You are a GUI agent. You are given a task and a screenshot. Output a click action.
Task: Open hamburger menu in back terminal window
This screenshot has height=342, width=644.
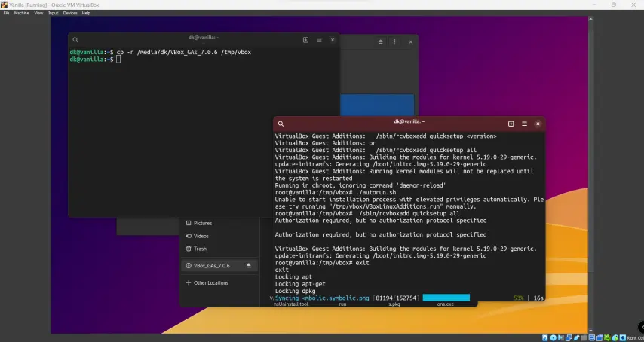pyautogui.click(x=319, y=40)
